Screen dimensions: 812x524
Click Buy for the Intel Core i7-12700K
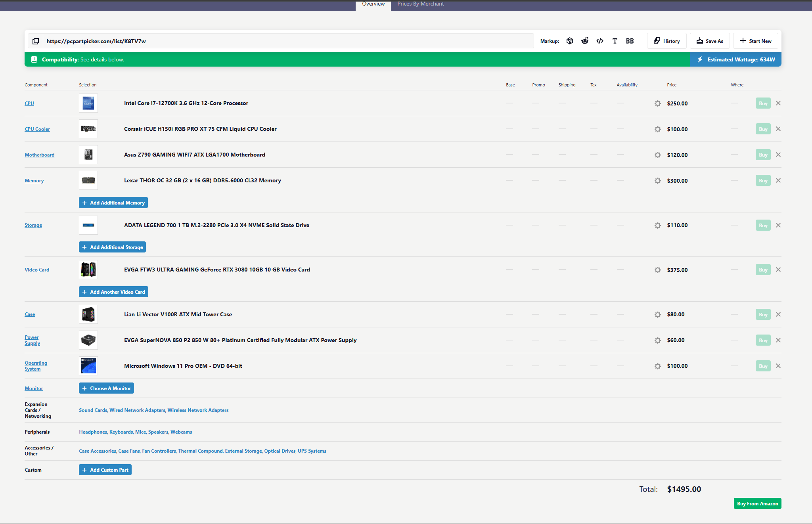tap(763, 103)
